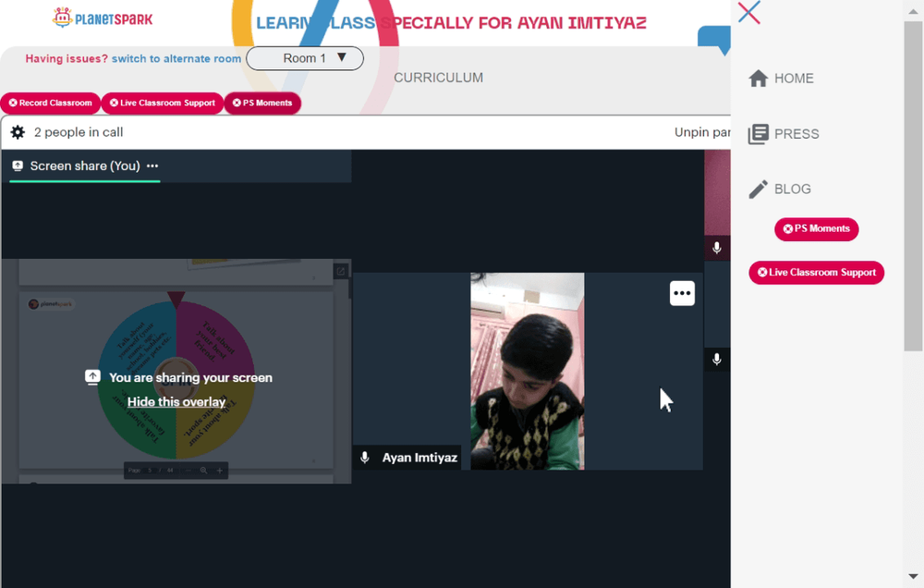Click Hide this overlay link
This screenshot has width=924, height=588.
[x=176, y=401]
